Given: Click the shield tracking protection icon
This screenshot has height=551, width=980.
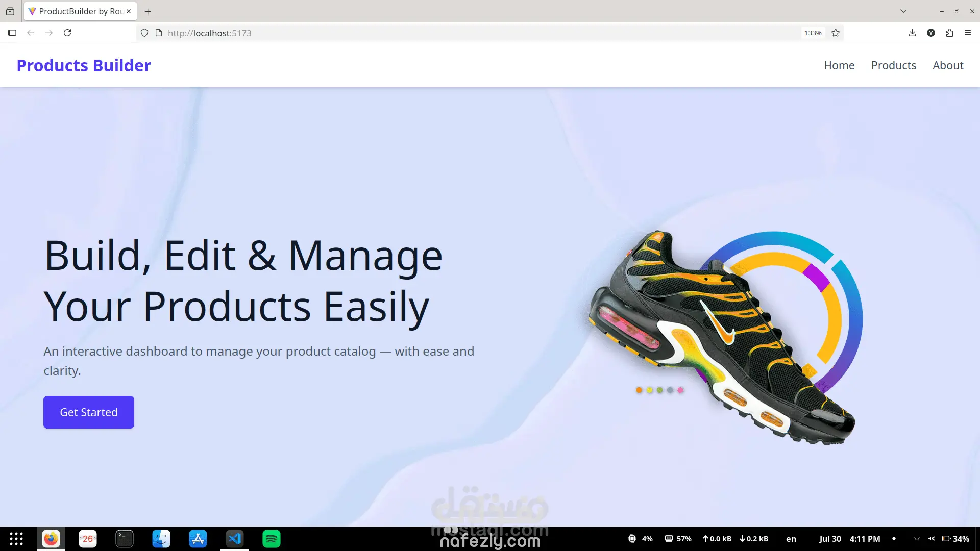Looking at the screenshot, I should 144,33.
